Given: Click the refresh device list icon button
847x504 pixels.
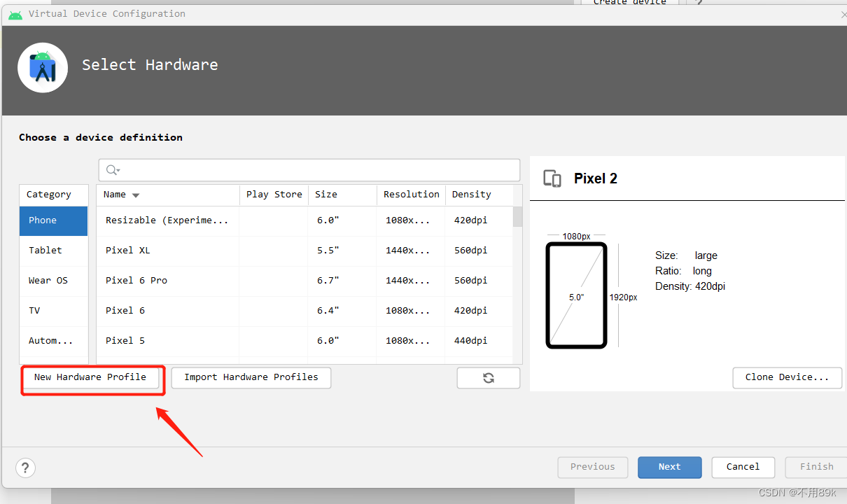Looking at the screenshot, I should tap(489, 378).
